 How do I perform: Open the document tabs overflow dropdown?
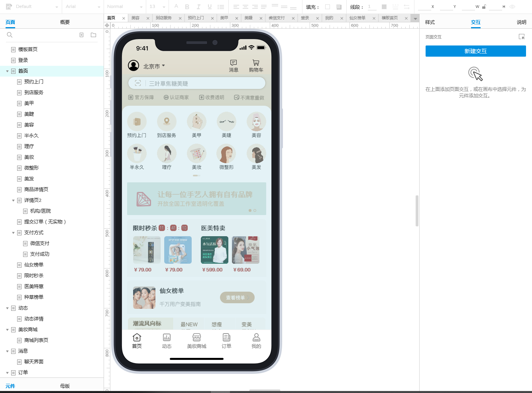415,18
